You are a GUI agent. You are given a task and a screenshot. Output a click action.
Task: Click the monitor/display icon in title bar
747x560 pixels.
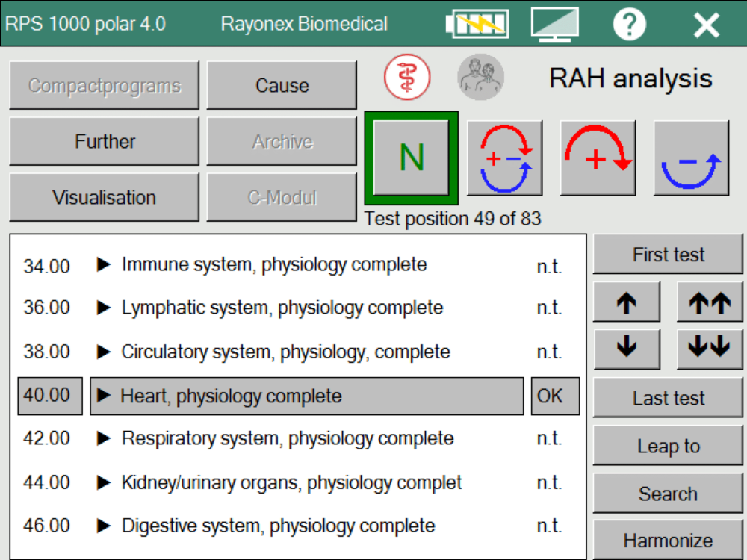click(557, 23)
